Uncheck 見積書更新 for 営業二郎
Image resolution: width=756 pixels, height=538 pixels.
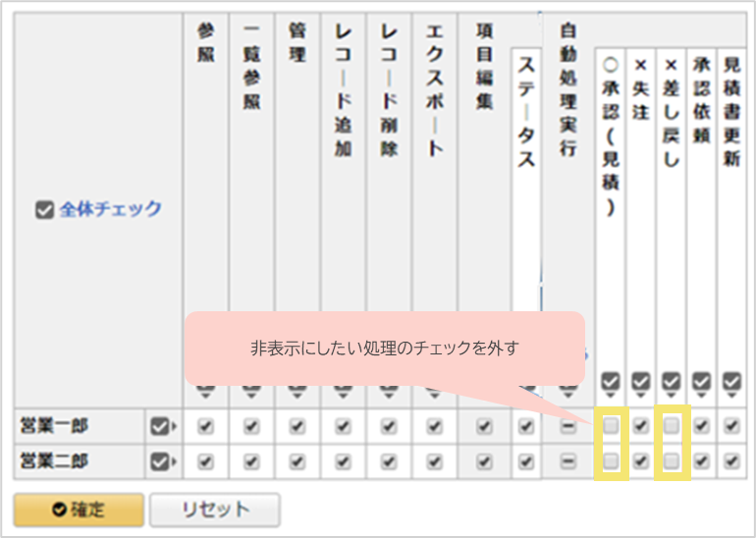(x=731, y=461)
